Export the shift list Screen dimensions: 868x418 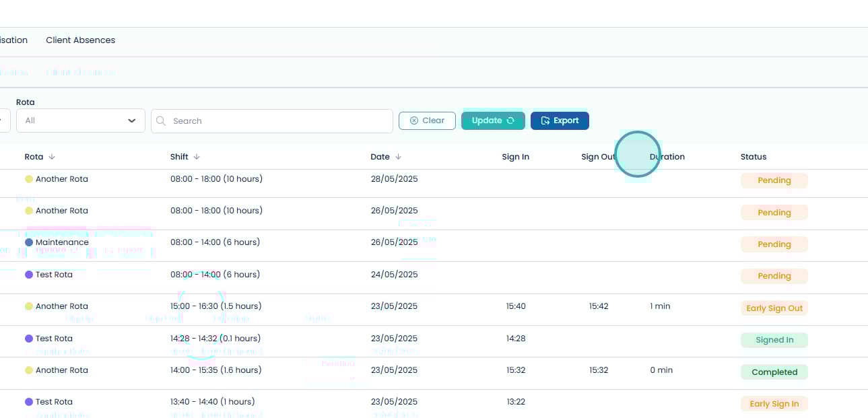(560, 121)
